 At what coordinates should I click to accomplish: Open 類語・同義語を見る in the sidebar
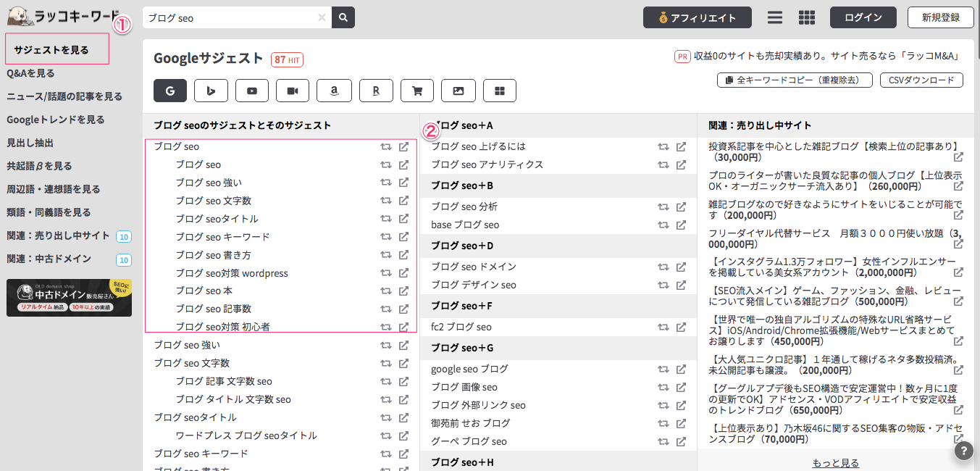[49, 212]
